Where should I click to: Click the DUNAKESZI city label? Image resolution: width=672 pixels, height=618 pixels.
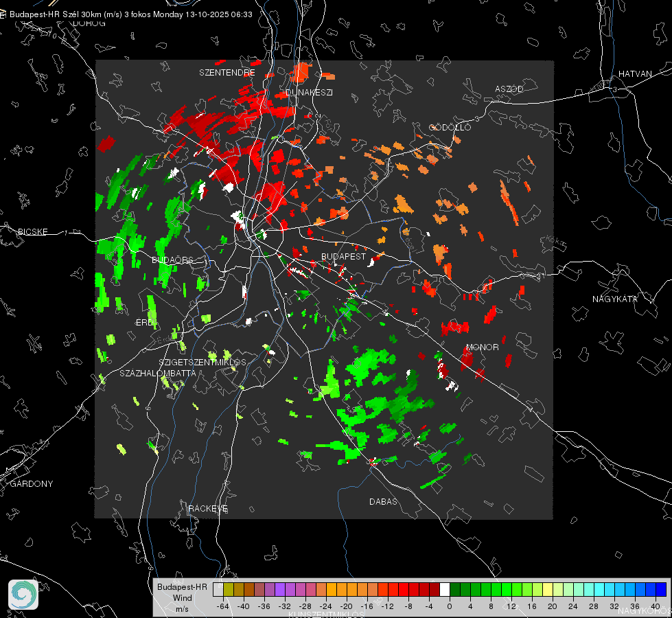309,93
